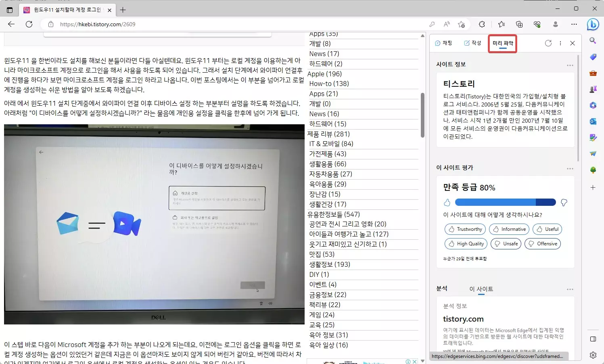Expand 사이트 정보 section options

[570, 65]
